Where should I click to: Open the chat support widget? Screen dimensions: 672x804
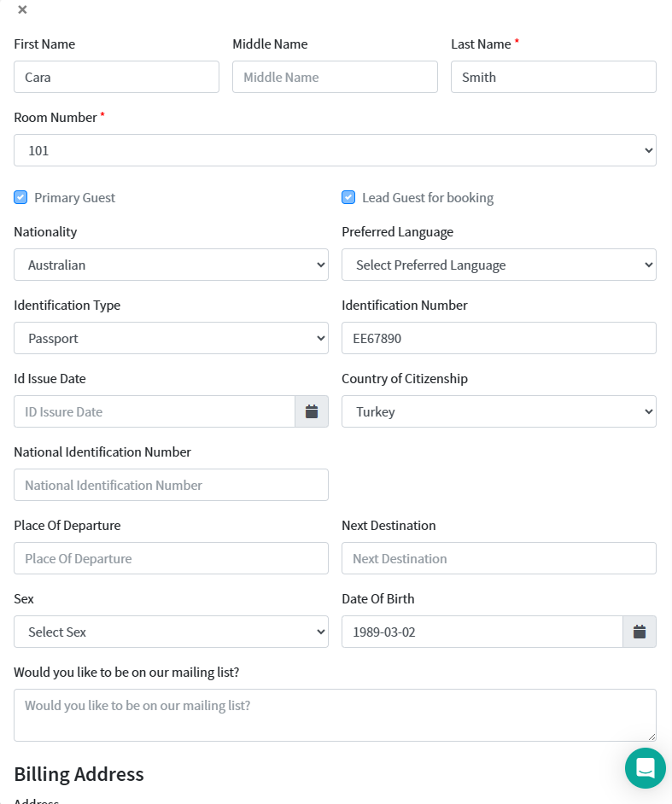point(645,767)
